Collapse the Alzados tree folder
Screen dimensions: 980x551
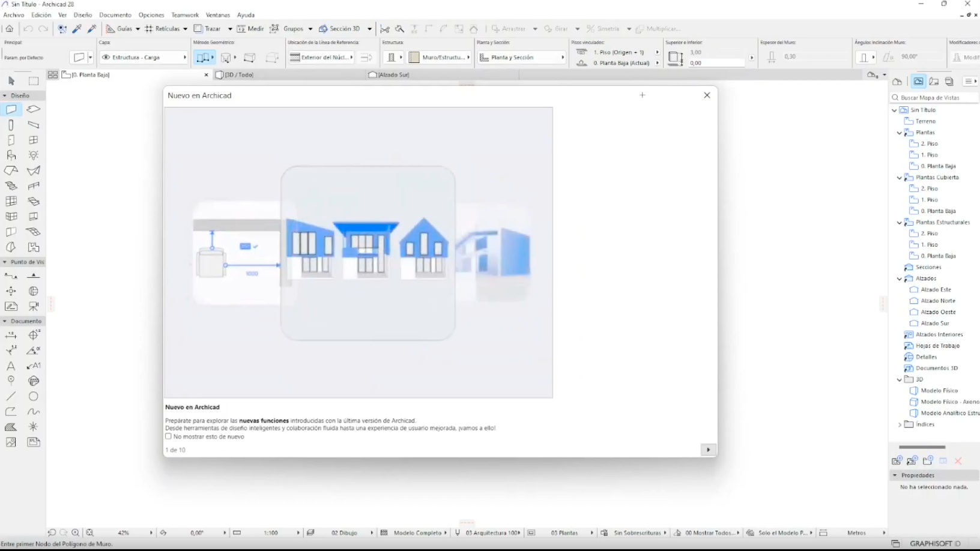[899, 279]
